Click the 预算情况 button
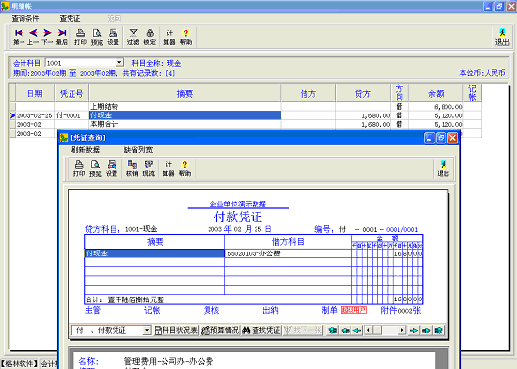This screenshot has width=517, height=369. [x=220, y=330]
